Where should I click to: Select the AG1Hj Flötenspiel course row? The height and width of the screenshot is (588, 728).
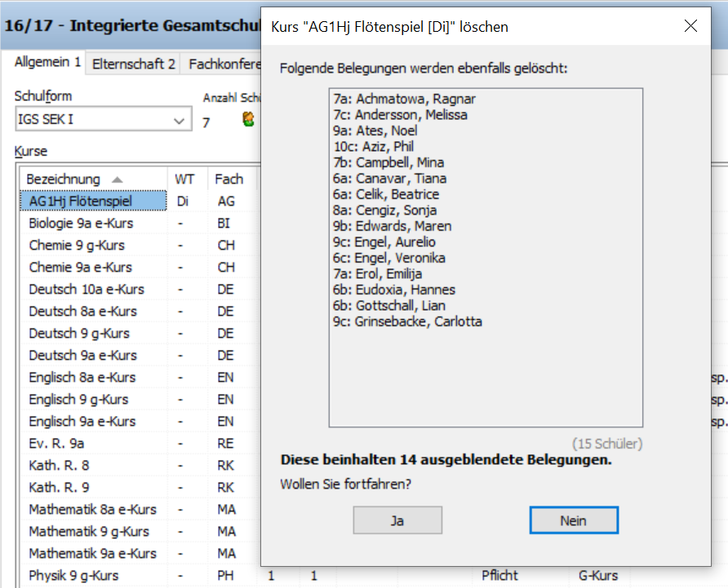pyautogui.click(x=80, y=201)
